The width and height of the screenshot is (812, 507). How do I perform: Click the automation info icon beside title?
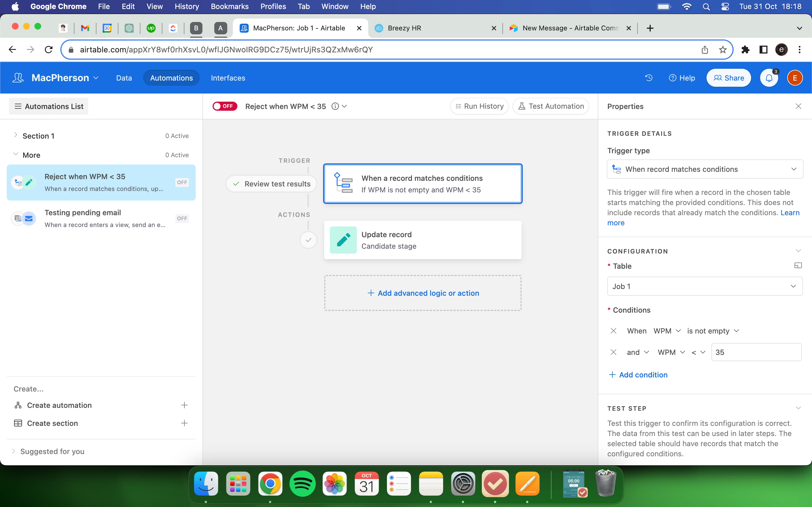(335, 106)
